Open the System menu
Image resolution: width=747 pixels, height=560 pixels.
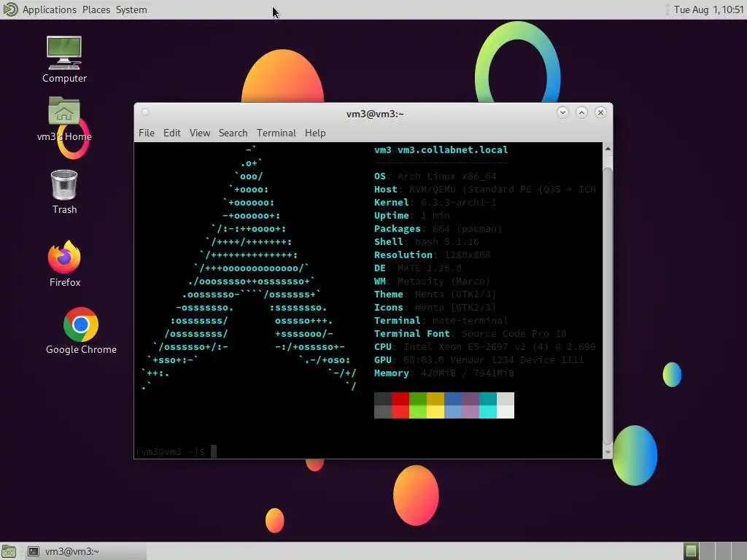(131, 9)
